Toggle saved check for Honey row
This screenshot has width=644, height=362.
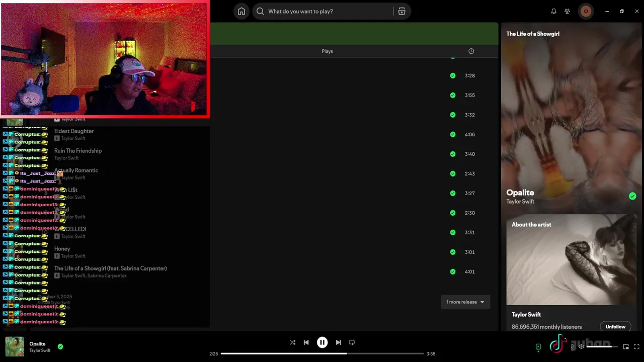(453, 252)
